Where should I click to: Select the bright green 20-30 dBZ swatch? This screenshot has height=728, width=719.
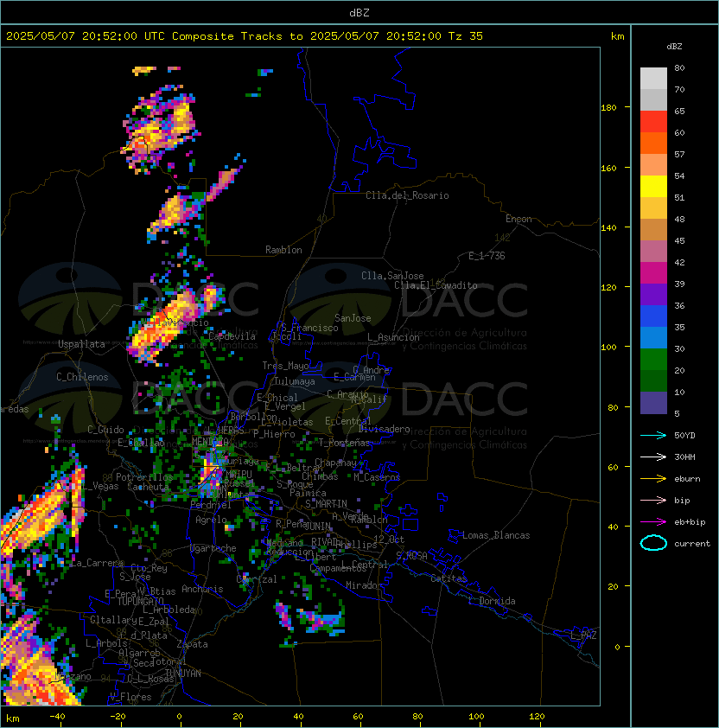click(x=653, y=360)
